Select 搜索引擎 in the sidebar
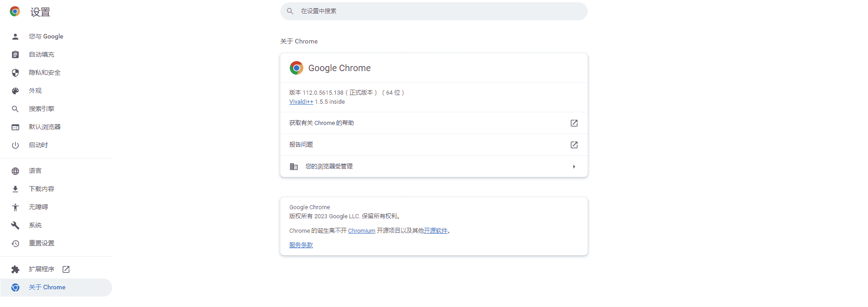868x307 pixels. (56, 109)
